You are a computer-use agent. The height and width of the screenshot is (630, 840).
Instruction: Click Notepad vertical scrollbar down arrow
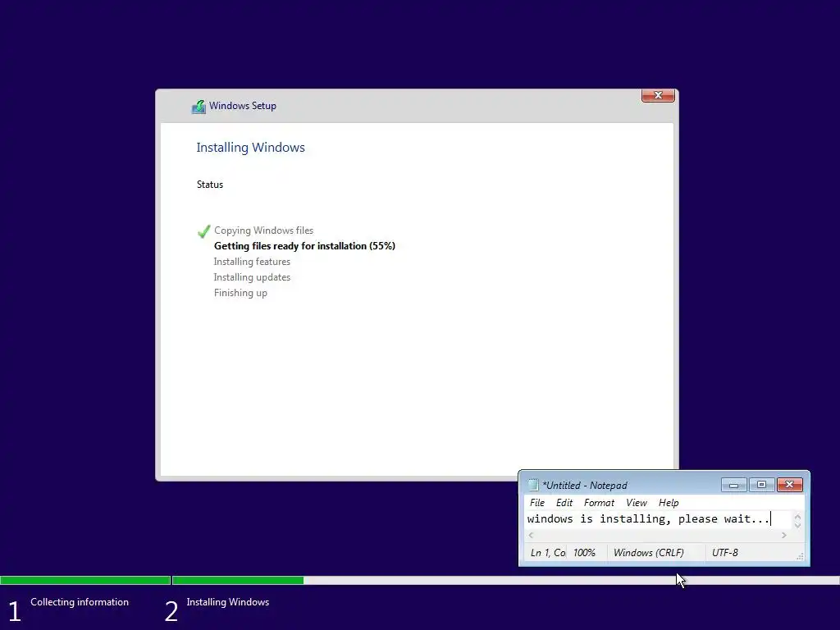[797, 525]
